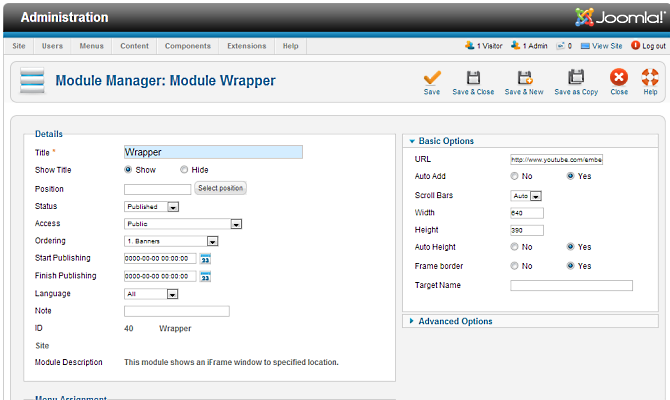Open the Help lifesaver icon
670x400 pixels.
tap(650, 78)
